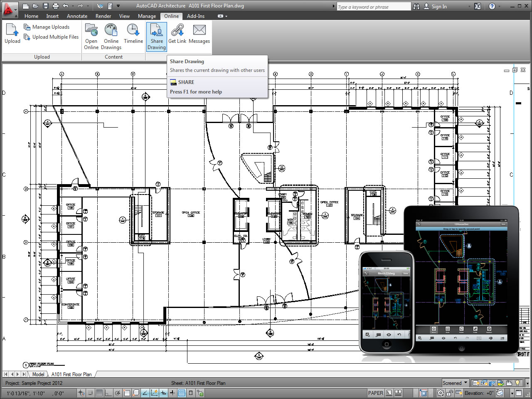Select the A101 First Floor Plan layout tab
532x399 pixels.
click(x=71, y=374)
